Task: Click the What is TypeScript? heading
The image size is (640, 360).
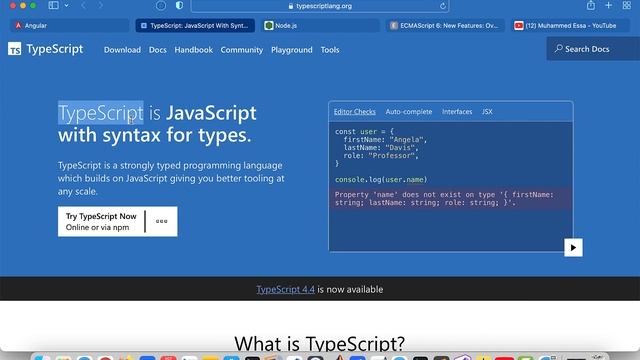Action: (x=320, y=343)
